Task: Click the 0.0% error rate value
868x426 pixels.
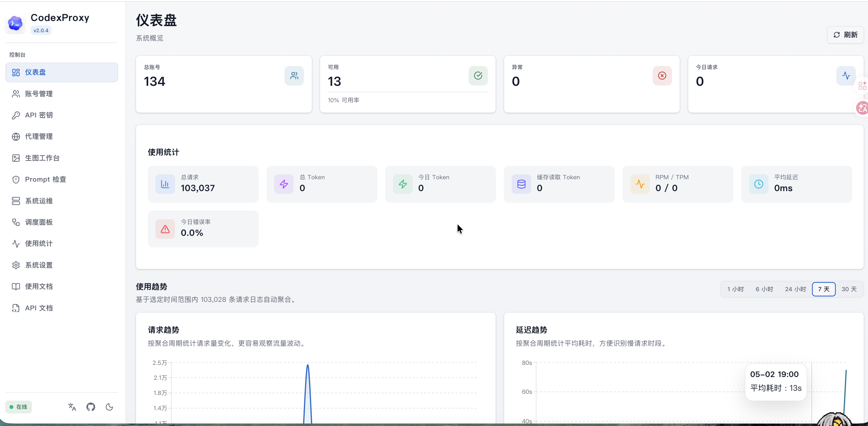Action: click(192, 233)
